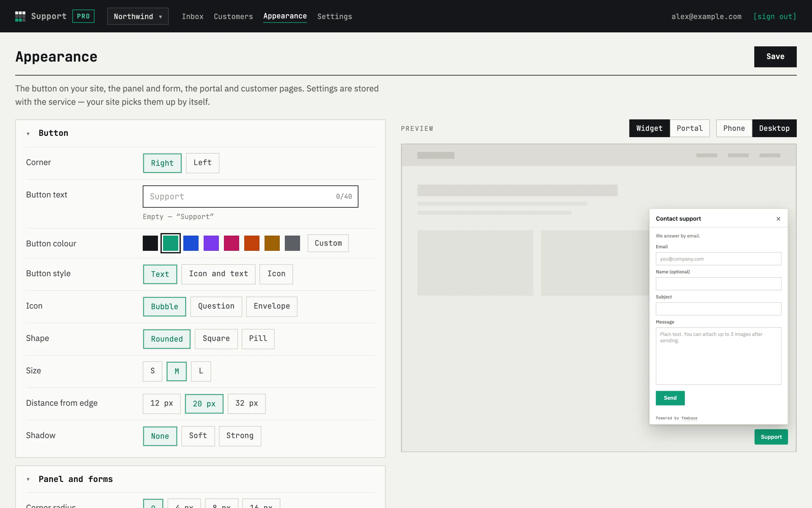The height and width of the screenshot is (508, 812).
Task: Set shadow to Strong
Action: pos(240,436)
